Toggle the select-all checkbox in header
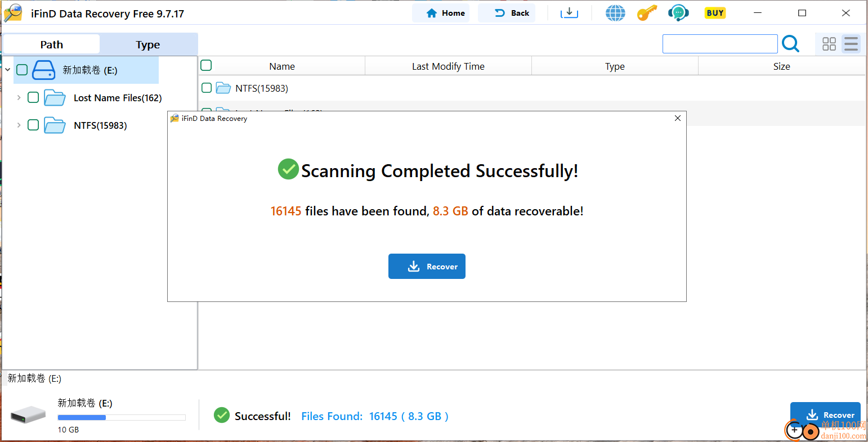 pos(206,65)
